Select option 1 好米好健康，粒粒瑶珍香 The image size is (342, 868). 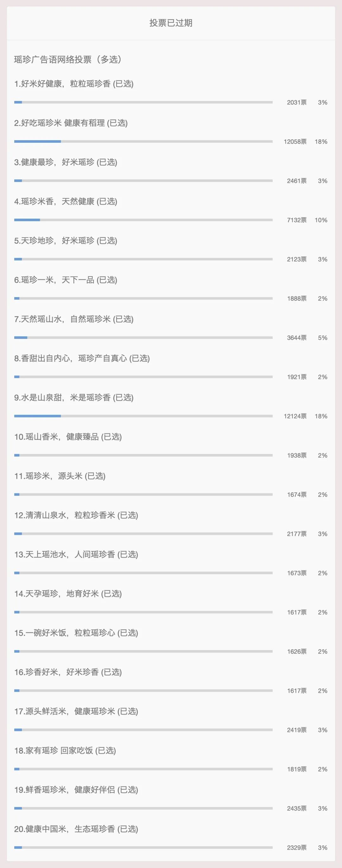click(x=74, y=84)
